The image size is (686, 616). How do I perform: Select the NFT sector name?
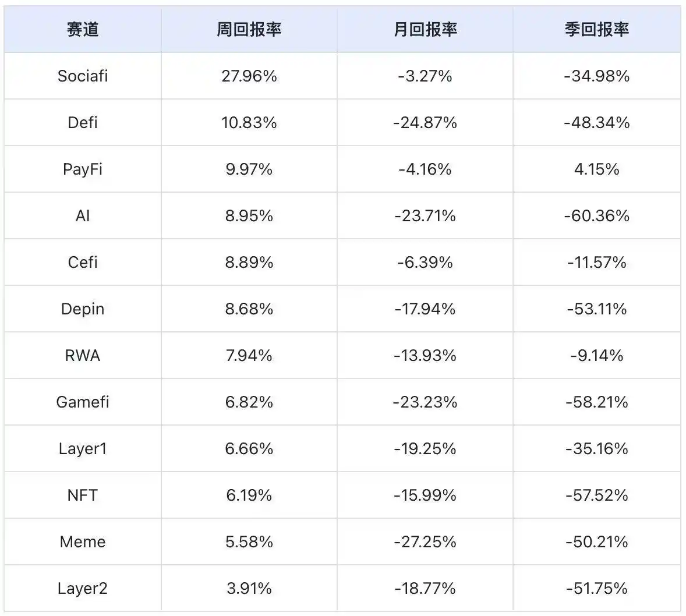pyautogui.click(x=83, y=495)
